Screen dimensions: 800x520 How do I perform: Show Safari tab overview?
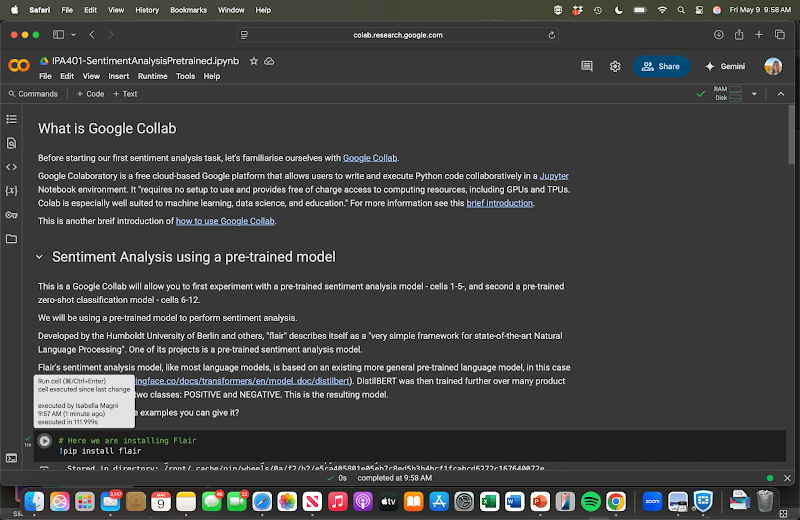tap(780, 35)
